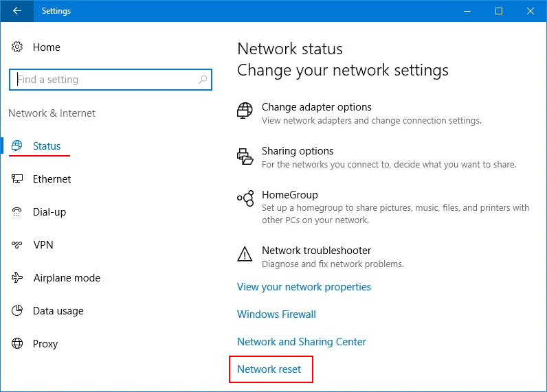Click the back arrow in title bar
547x392 pixels.
17,11
